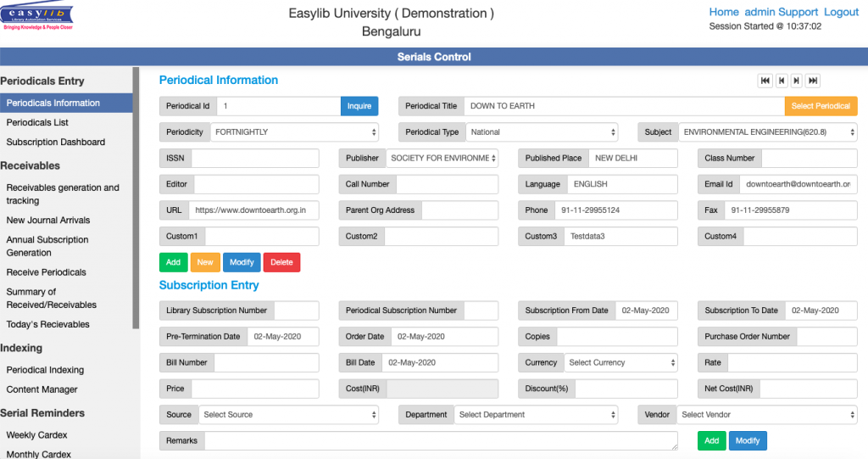The height and width of the screenshot is (459, 868).
Task: Open New Journal Arrivals
Action: 48,220
